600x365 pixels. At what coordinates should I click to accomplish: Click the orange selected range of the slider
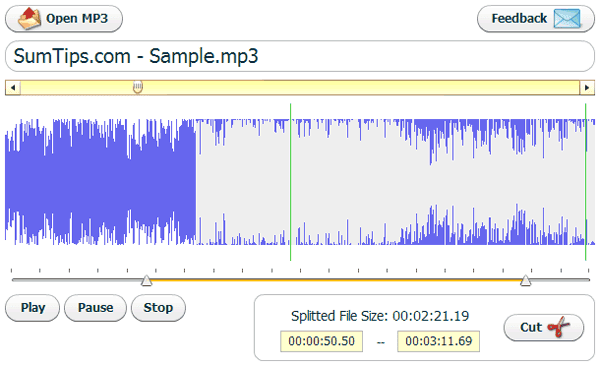point(336,280)
